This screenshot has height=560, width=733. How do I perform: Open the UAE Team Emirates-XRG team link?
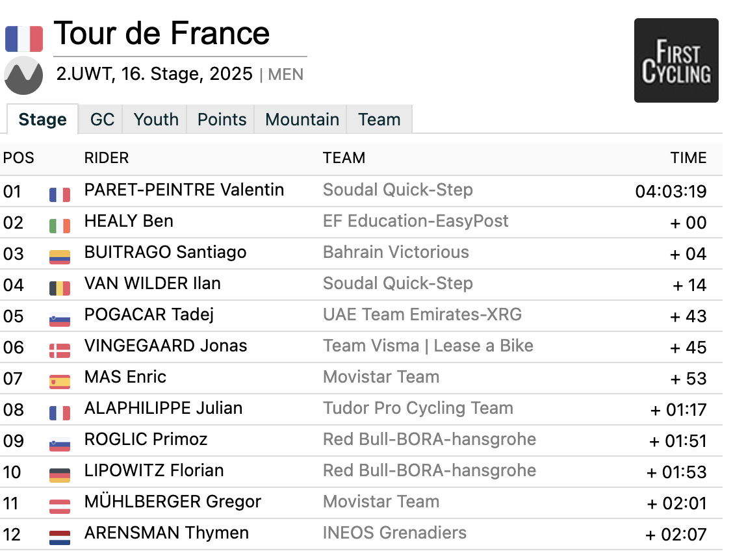coord(422,314)
